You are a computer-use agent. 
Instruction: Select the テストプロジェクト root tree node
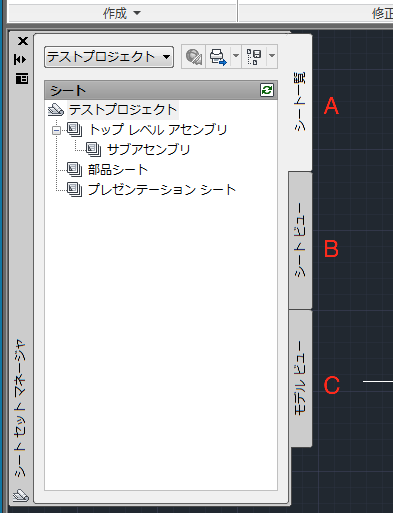123,110
